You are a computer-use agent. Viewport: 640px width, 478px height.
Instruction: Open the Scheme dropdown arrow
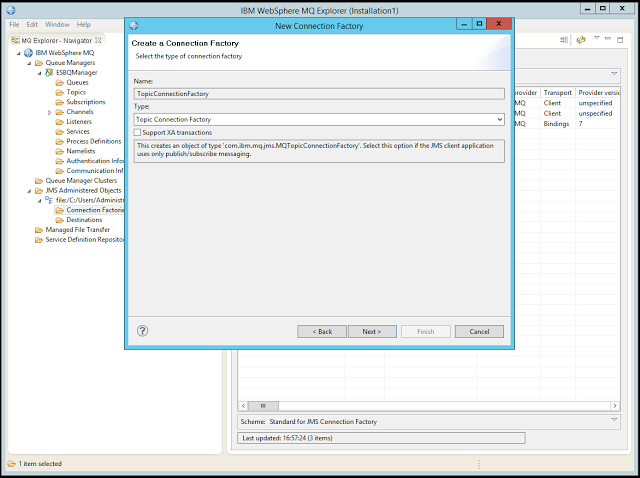tap(614, 420)
